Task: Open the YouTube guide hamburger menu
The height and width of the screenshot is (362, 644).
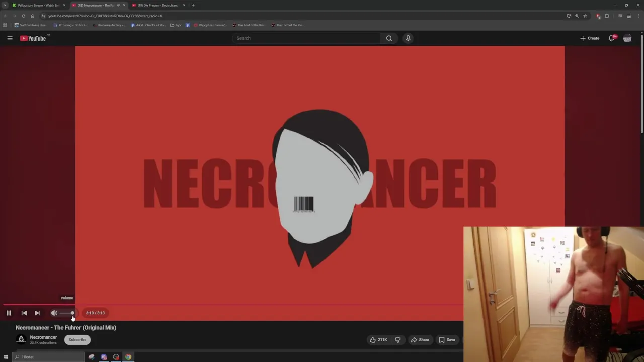Action: pos(10,38)
